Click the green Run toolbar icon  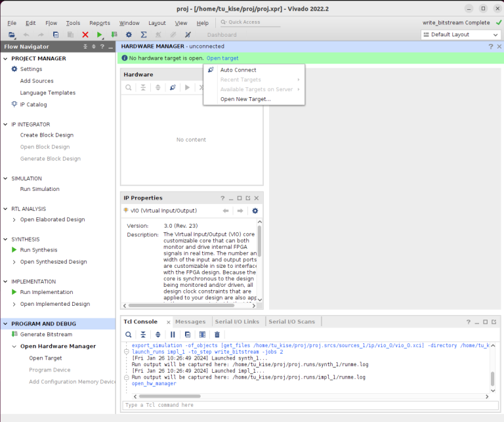click(100, 35)
